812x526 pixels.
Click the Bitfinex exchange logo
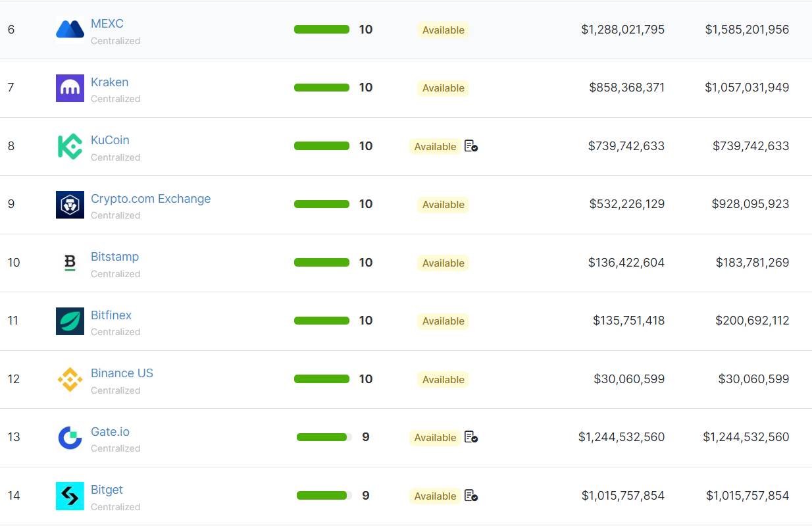tap(70, 321)
